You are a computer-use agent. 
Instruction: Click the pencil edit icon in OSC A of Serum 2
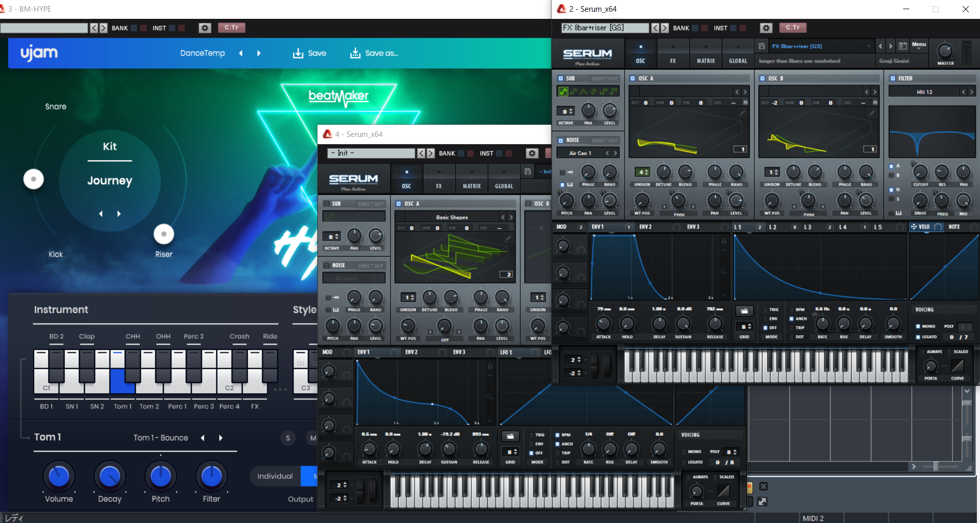[742, 113]
